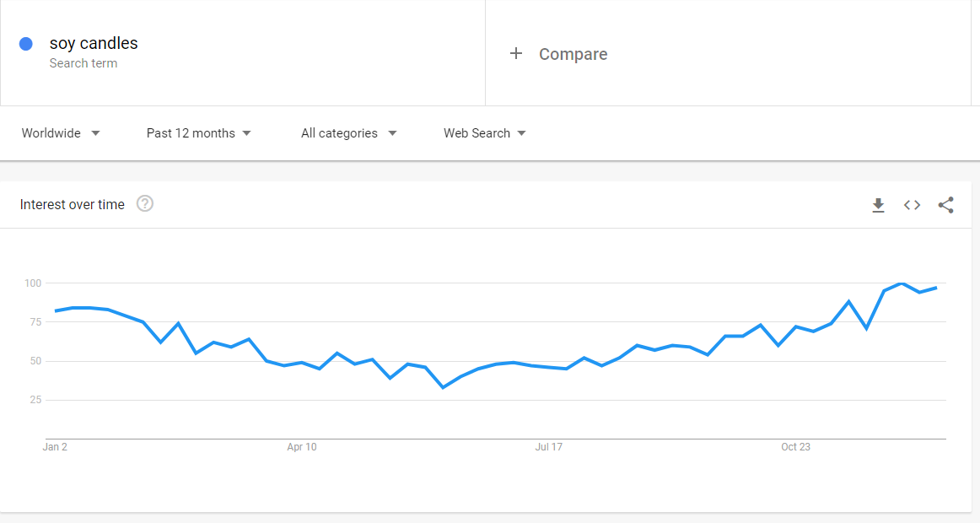Click the Jul 17 axis label

tap(549, 447)
